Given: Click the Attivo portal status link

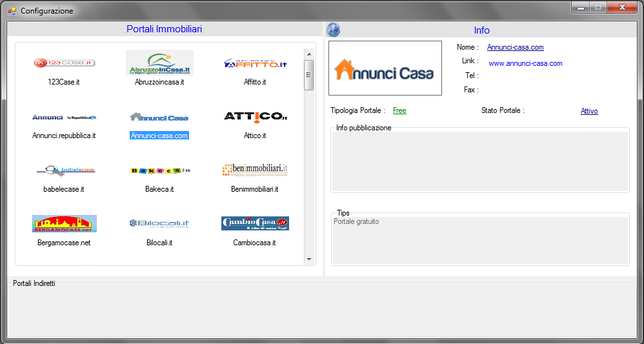Looking at the screenshot, I should [589, 111].
